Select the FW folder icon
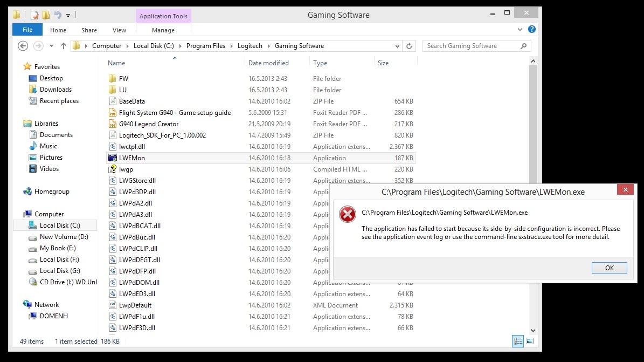The height and width of the screenshot is (362, 644). pyautogui.click(x=113, y=79)
